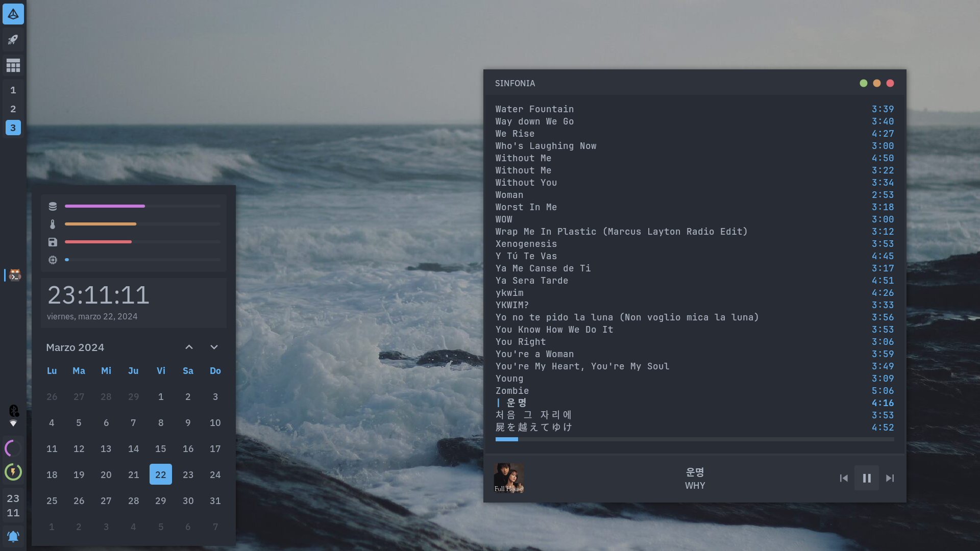The width and height of the screenshot is (980, 551).
Task: Switch to workspace 2
Action: (x=13, y=109)
